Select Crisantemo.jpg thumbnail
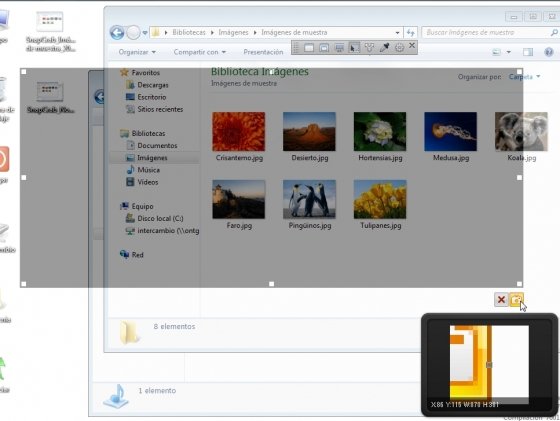 [239, 131]
